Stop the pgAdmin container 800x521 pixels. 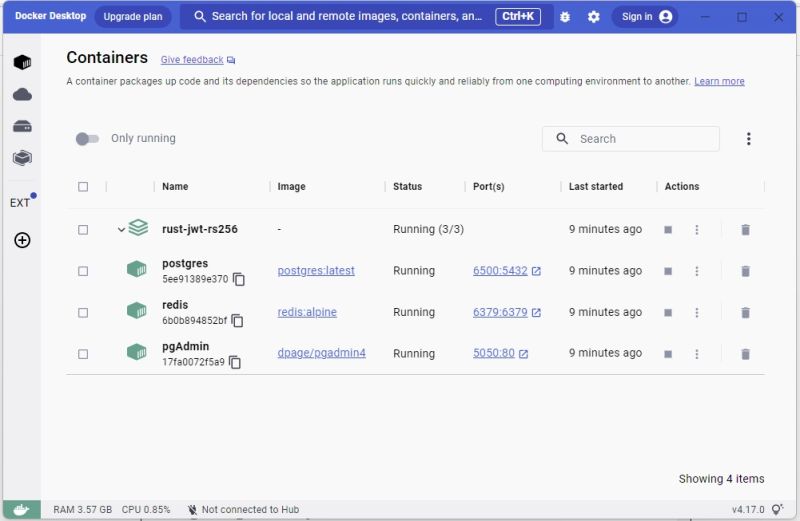pyautogui.click(x=668, y=354)
